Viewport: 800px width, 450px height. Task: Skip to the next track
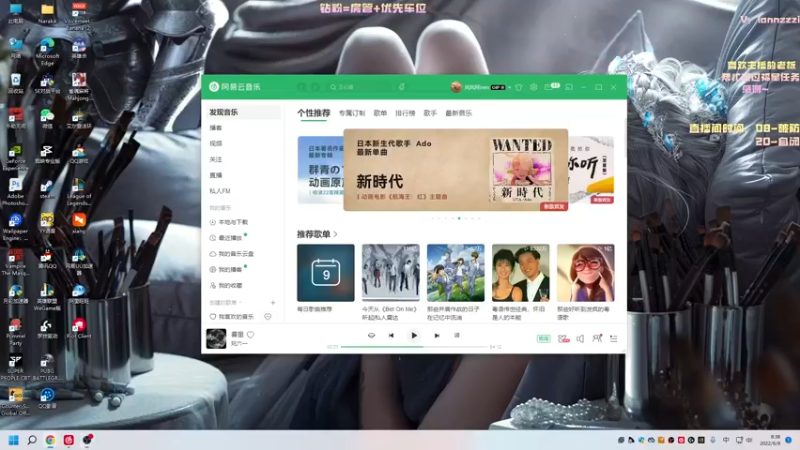pos(437,335)
